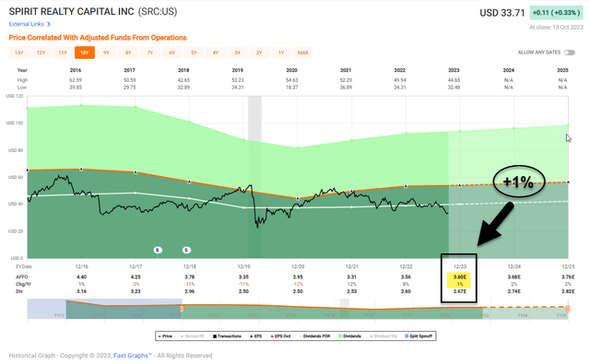
Task: Select the 11Y time range tab
Action: point(63,53)
